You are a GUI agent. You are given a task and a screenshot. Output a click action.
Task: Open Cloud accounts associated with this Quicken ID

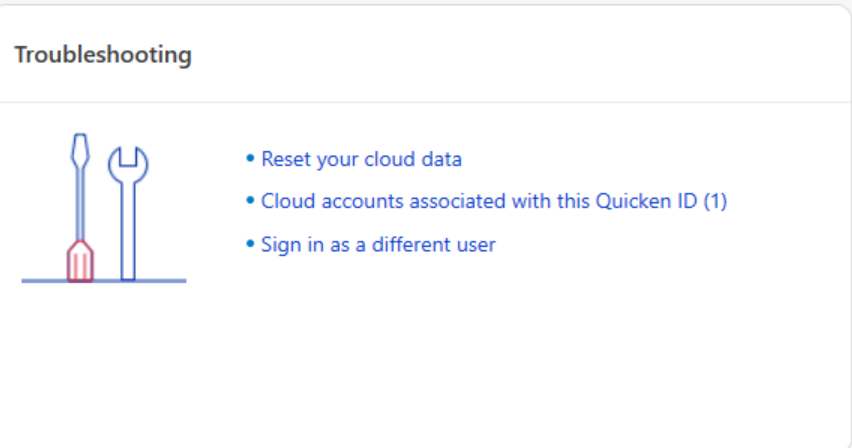480,201
